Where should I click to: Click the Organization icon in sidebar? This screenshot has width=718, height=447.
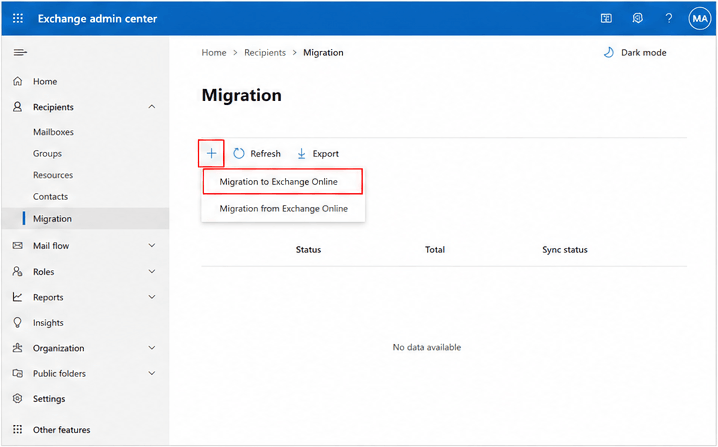pos(17,348)
